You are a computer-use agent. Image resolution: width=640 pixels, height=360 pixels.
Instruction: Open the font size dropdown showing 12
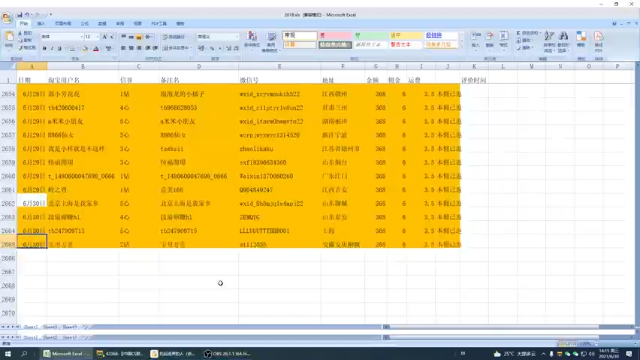coord(97,37)
